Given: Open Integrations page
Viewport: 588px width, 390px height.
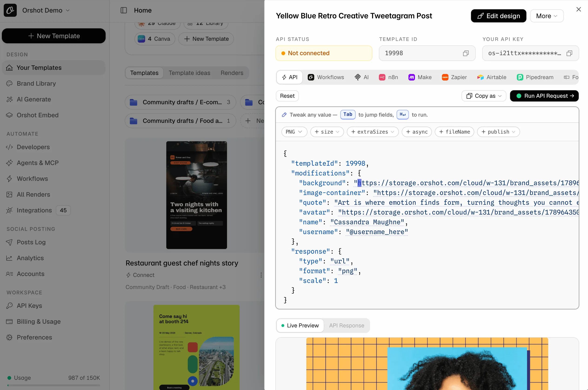Looking at the screenshot, I should (x=53, y=210).
